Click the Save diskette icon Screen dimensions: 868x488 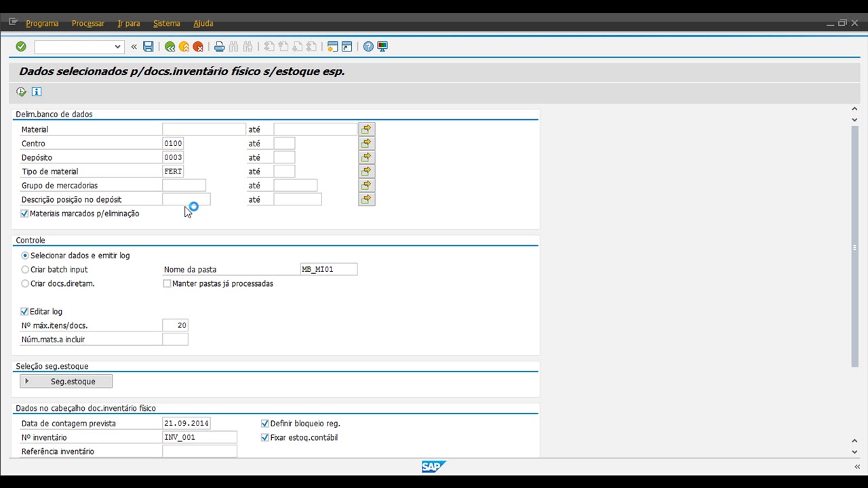149,47
